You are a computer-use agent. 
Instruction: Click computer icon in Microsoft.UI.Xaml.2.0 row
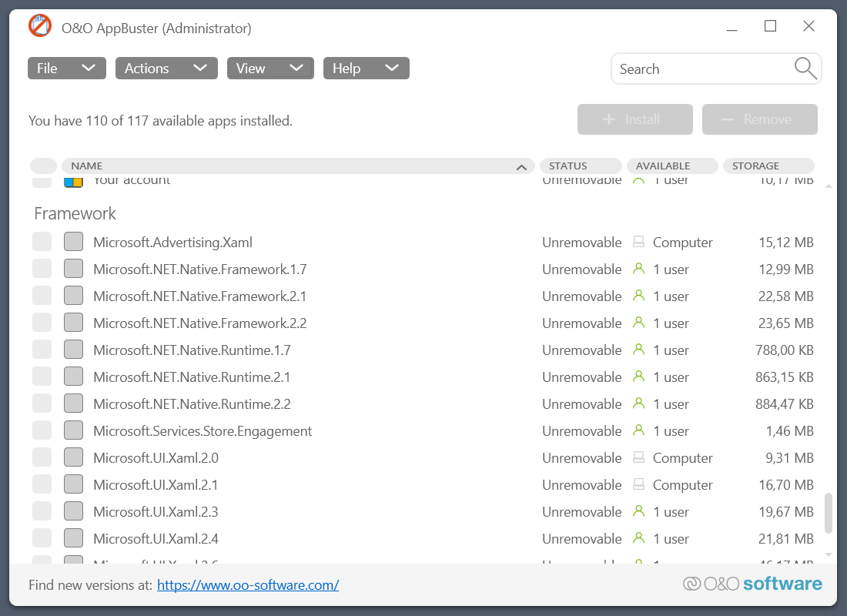pos(638,457)
